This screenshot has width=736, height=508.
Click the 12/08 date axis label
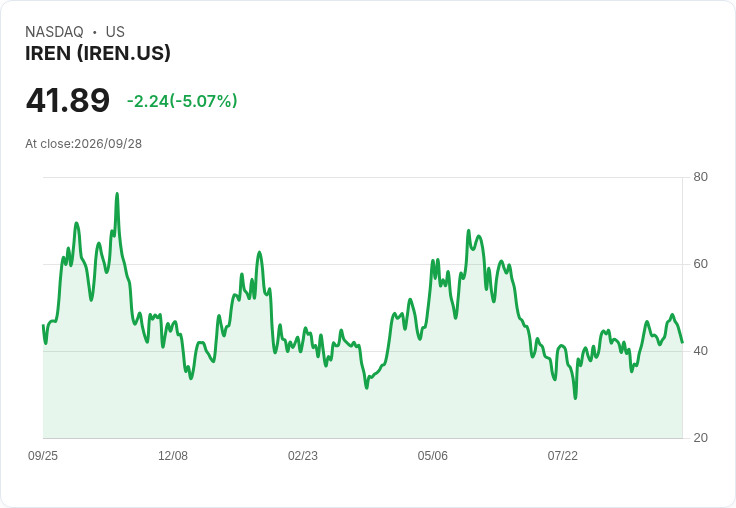[x=173, y=455]
